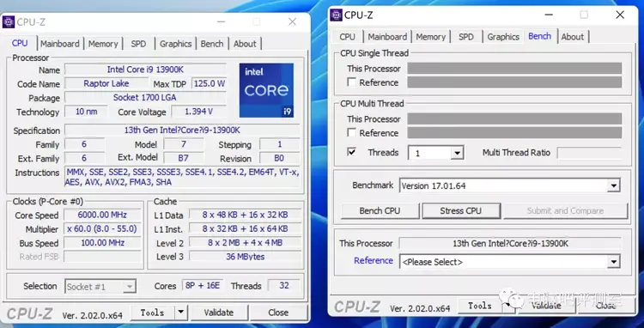Open the Reference processor Please Select dropdown
644x328 pixels.
coord(614,262)
